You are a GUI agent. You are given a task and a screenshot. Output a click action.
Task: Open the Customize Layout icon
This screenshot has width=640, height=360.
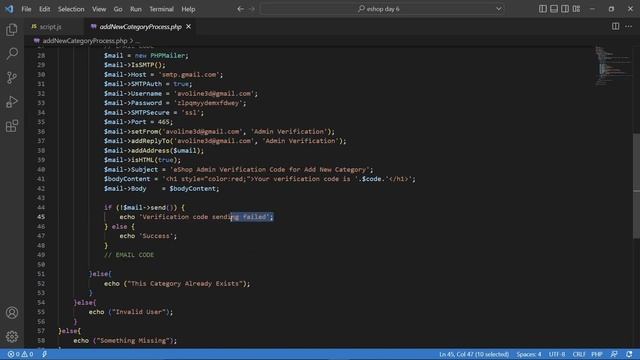[x=576, y=9]
